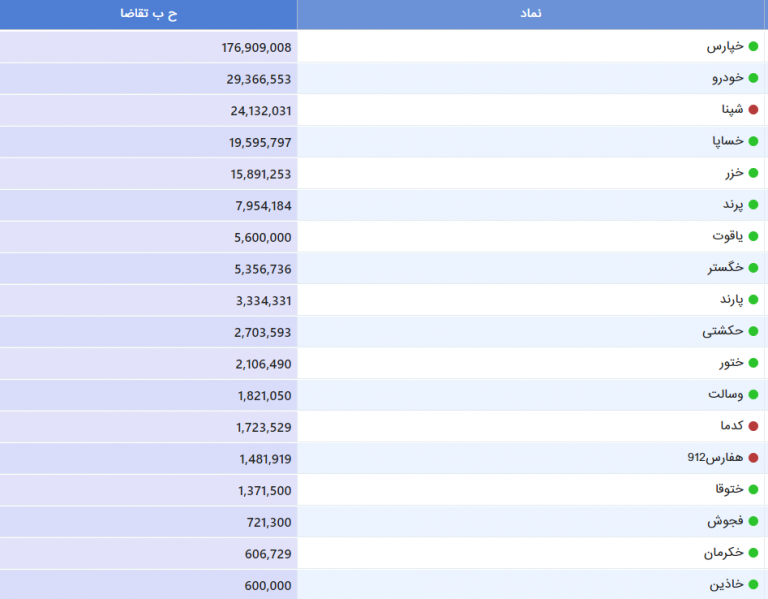
Task: Click the green dot beside خاذین
Action: pos(753,584)
